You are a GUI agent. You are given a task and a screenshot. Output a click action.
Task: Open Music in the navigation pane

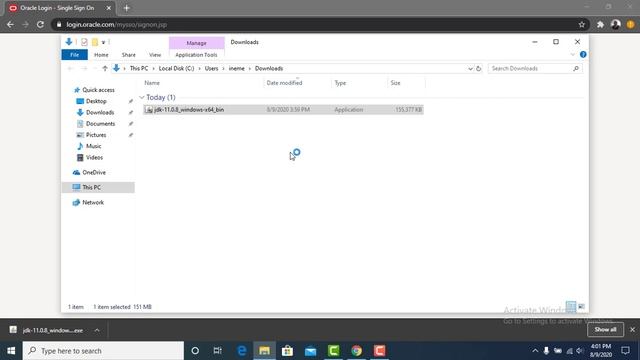(x=93, y=146)
